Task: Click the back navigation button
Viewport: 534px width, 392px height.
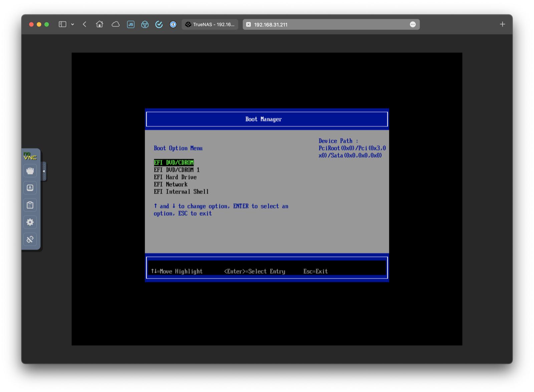Action: click(x=84, y=24)
